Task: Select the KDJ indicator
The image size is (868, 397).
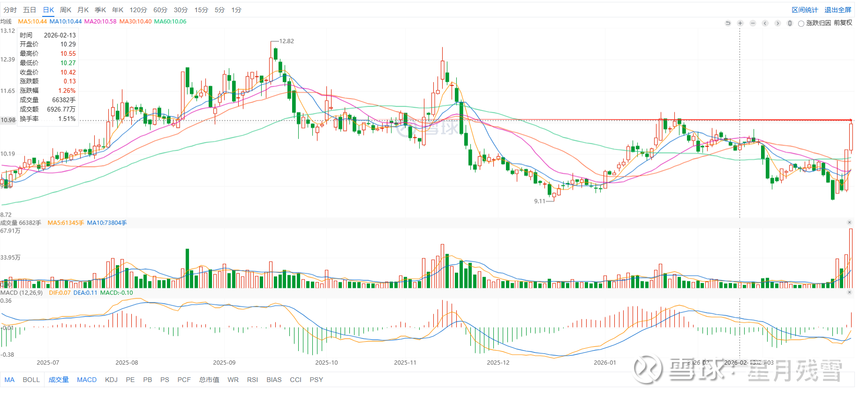Action: coord(111,380)
